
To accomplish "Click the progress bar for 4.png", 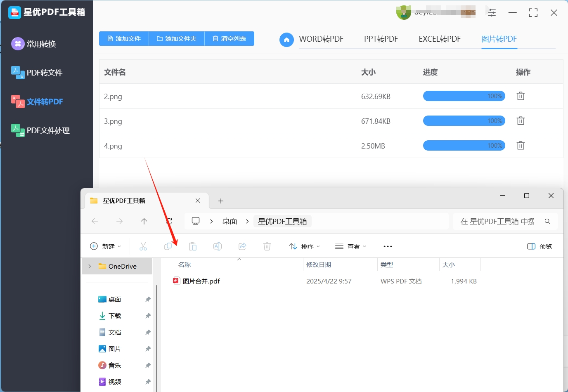I will (x=464, y=146).
